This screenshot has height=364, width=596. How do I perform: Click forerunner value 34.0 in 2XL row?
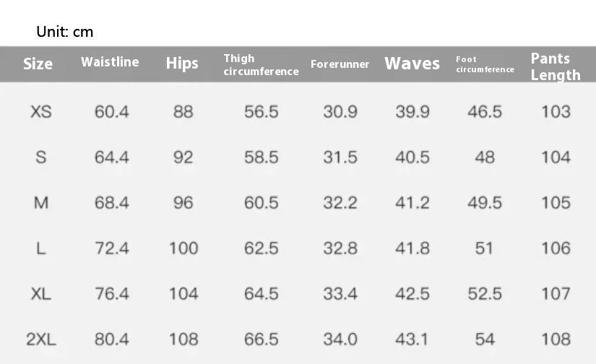pos(340,339)
